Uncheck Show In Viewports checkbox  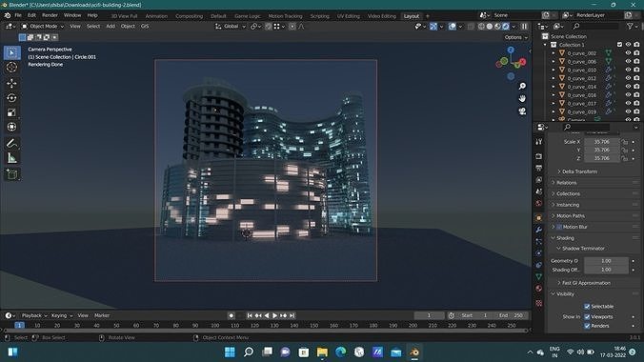587,317
